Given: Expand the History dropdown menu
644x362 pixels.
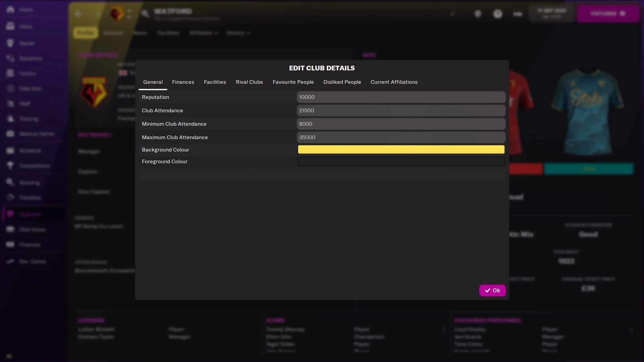Looking at the screenshot, I should pos(238,33).
